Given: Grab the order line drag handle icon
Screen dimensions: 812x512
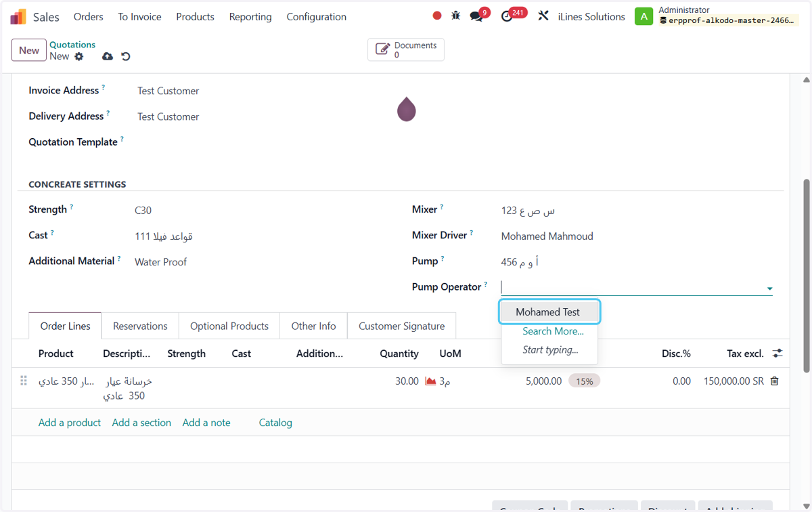Looking at the screenshot, I should click(x=24, y=381).
